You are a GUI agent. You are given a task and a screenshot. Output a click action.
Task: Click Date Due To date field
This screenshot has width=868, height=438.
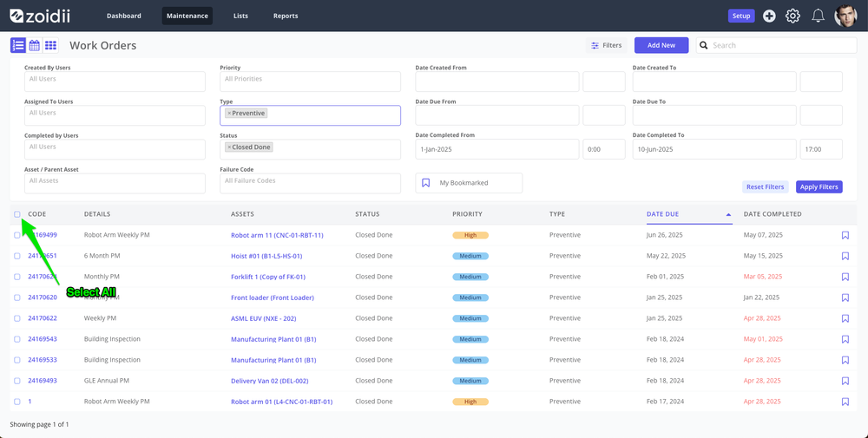(714, 115)
